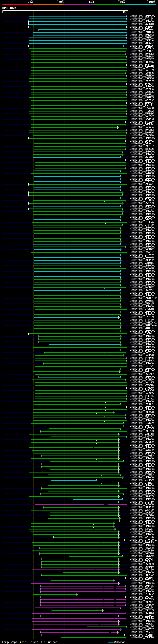Open hit UniRef100_Q6NKT8
This screenshot has width=158, height=644.
142,24
